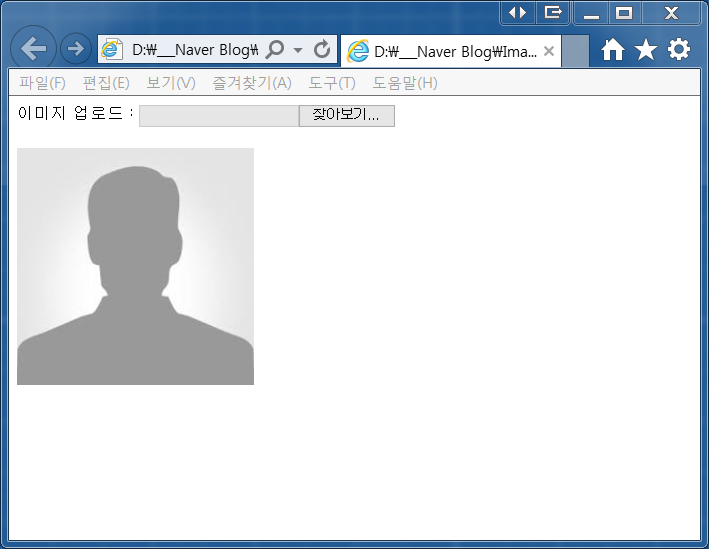
Task: Click the search magnifier in address bar
Action: coord(274,49)
